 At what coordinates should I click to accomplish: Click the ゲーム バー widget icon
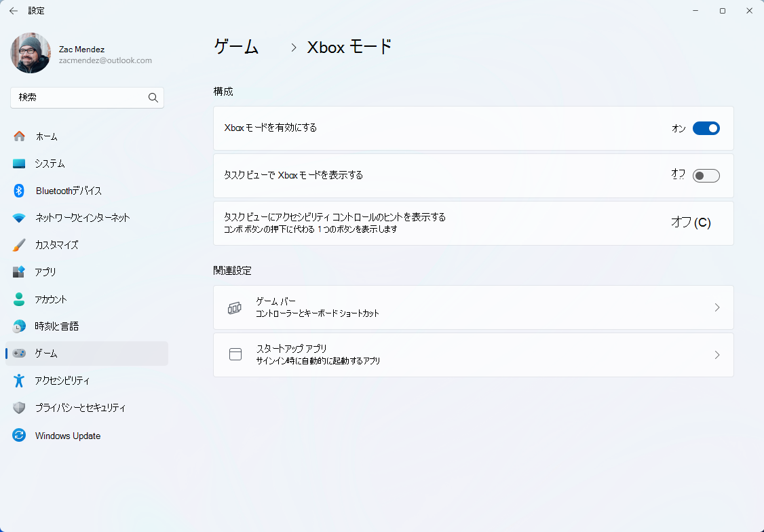(x=235, y=307)
